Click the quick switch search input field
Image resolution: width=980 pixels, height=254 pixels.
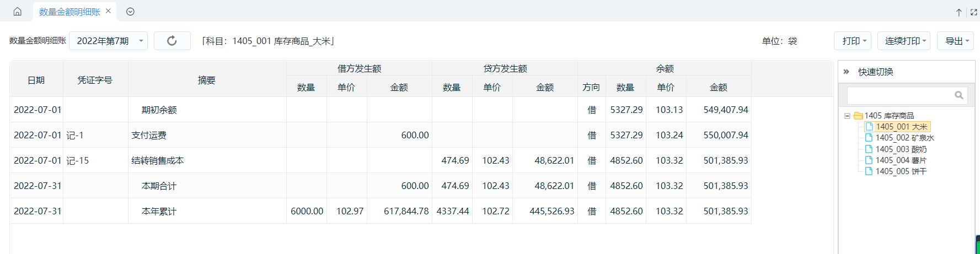[901, 95]
